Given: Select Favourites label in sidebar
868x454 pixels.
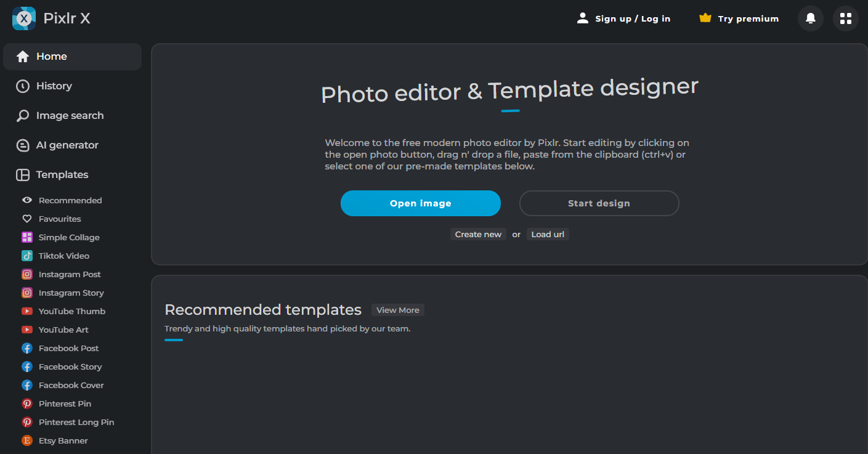Looking at the screenshot, I should click(60, 219).
